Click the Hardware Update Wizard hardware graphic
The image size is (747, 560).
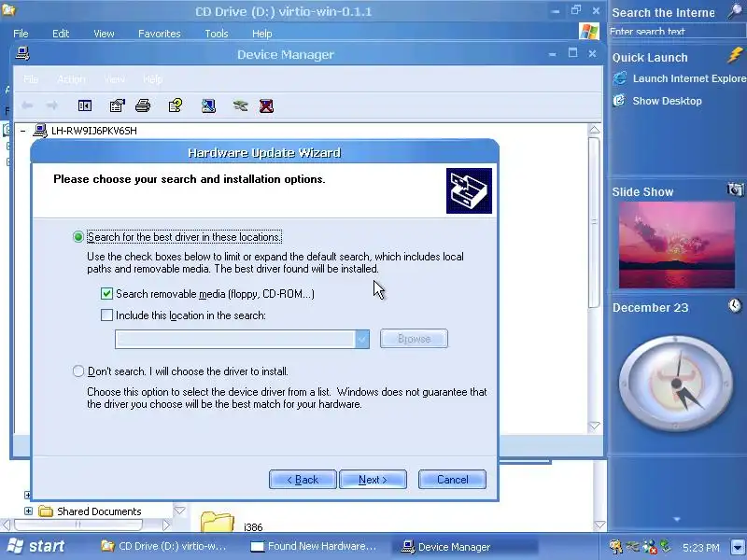469,191
